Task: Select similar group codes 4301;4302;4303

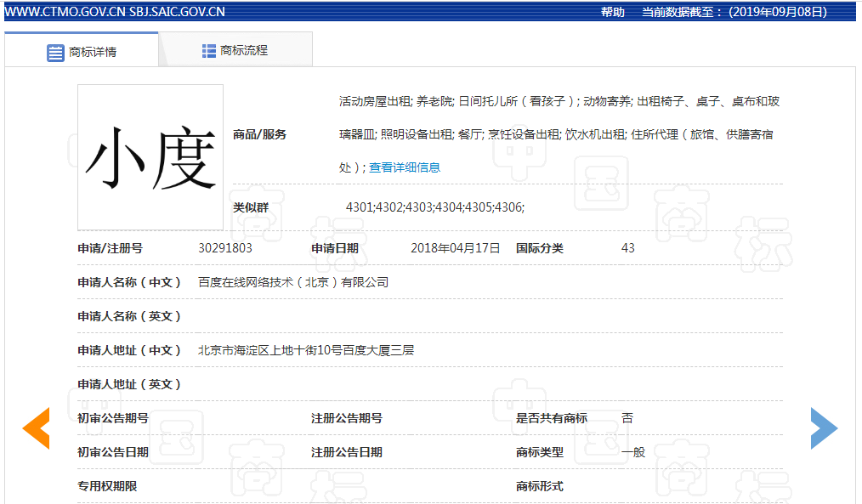Action: 435,207
